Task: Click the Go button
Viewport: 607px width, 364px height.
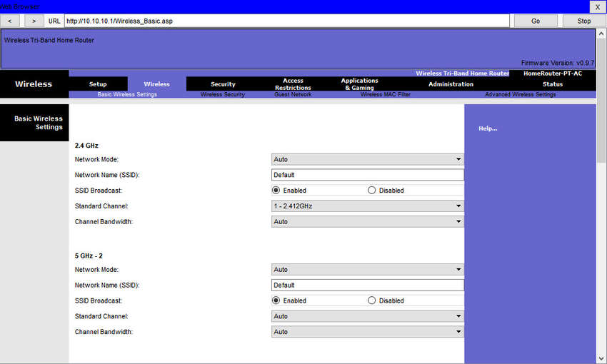Action: 536,21
